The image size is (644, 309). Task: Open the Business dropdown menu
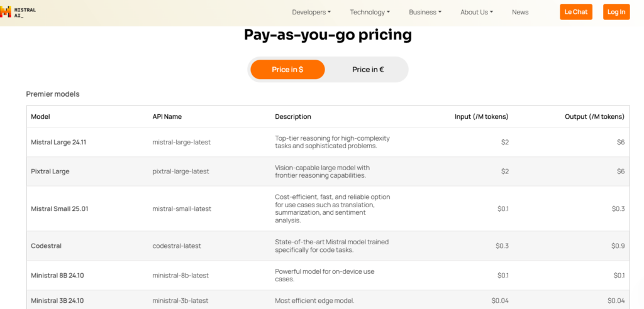pyautogui.click(x=425, y=13)
